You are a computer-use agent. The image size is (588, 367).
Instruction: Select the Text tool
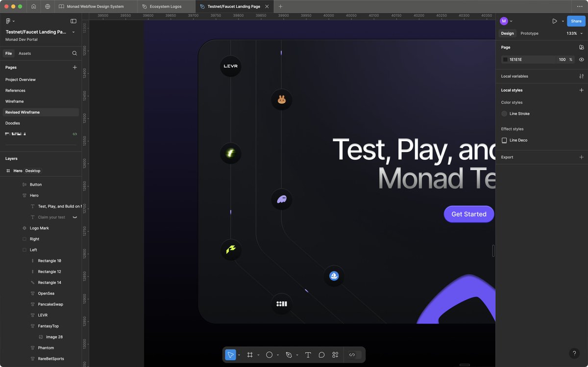point(308,355)
